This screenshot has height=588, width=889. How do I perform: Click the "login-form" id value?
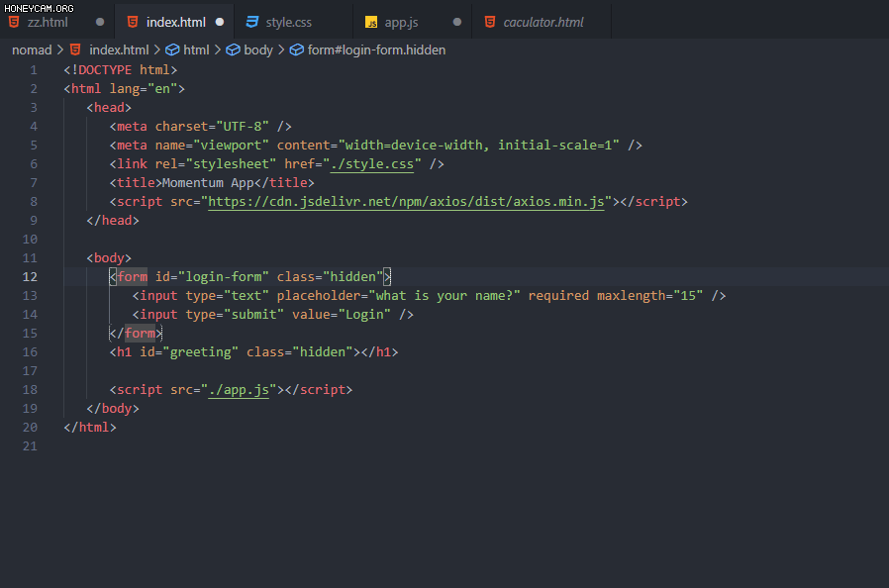[x=224, y=277]
